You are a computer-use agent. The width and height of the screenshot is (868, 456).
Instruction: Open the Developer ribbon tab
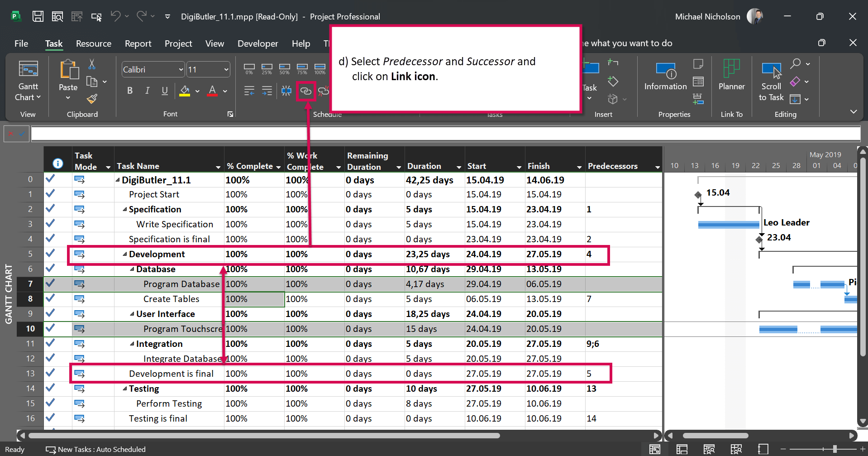(x=258, y=43)
